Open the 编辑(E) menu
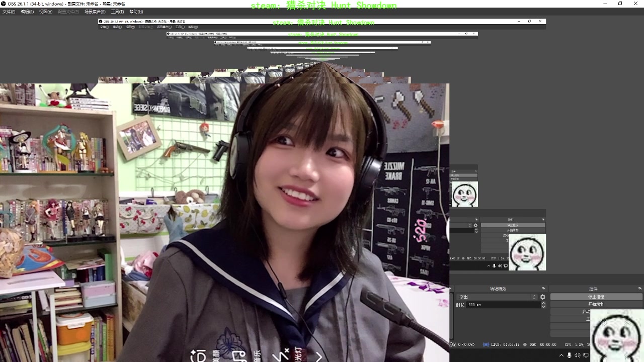This screenshot has height=362, width=644. (27, 12)
